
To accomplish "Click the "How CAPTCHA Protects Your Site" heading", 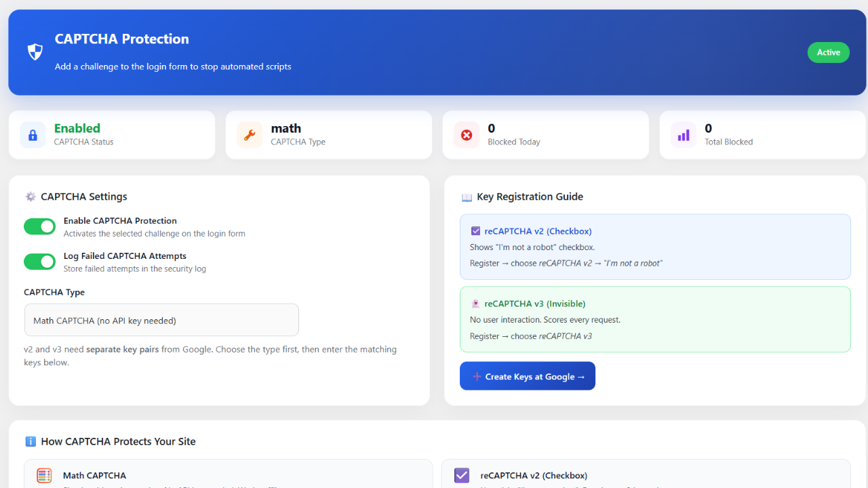I will pyautogui.click(x=119, y=441).
